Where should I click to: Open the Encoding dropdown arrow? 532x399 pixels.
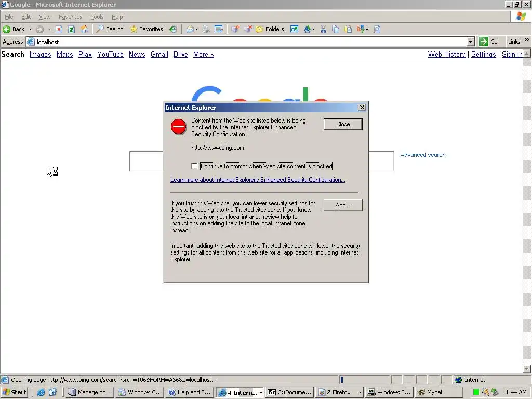click(x=367, y=29)
